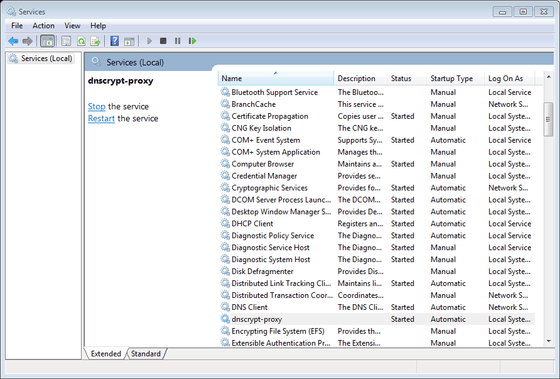
Task: Click the Back arrow toolbar icon
Action: [13, 41]
